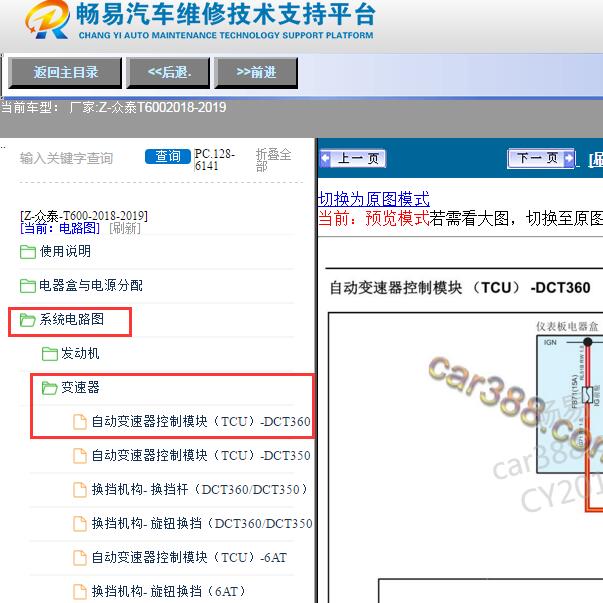Click the [当前：电路图] link
The height and width of the screenshot is (603, 603).
(x=60, y=228)
